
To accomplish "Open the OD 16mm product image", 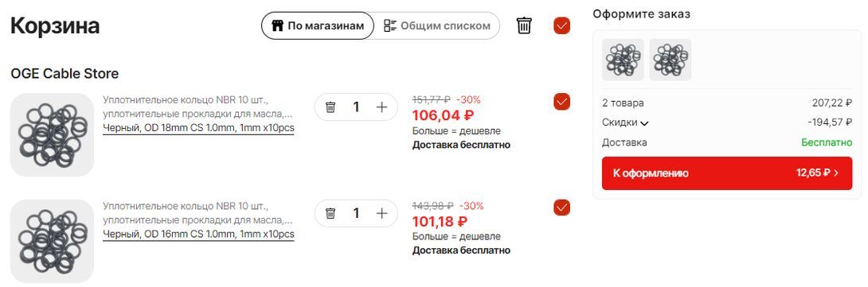I will (x=52, y=241).
